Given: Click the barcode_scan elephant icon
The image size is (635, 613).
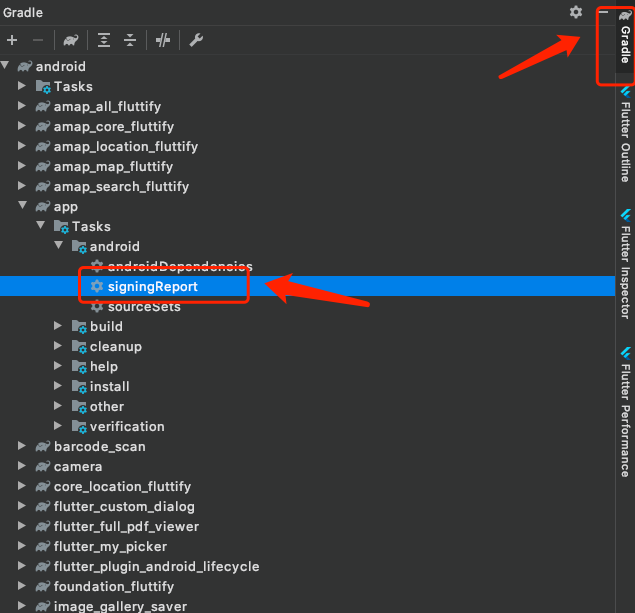Looking at the screenshot, I should (43, 447).
